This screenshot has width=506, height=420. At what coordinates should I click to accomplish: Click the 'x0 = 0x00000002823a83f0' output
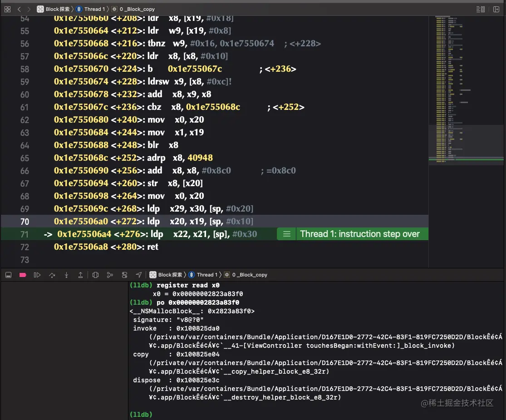pos(198,294)
